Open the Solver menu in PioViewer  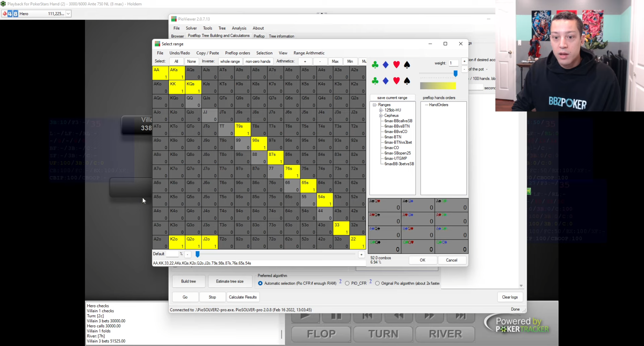191,28
